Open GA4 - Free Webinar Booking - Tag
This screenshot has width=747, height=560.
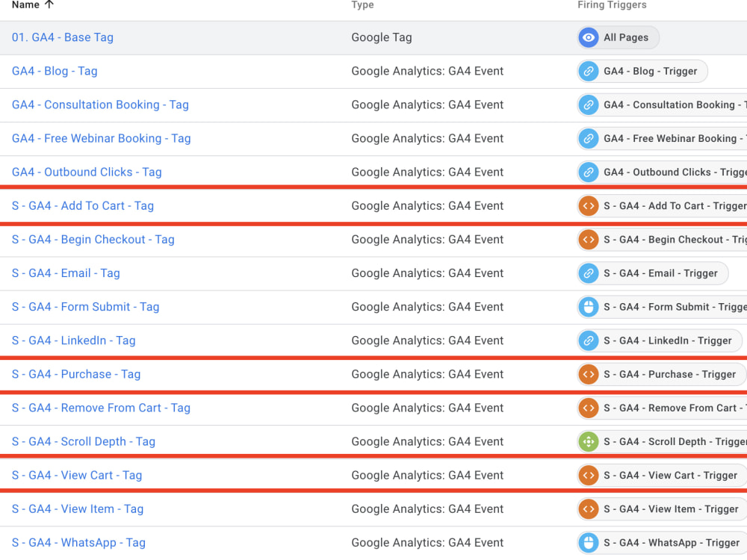tap(101, 139)
